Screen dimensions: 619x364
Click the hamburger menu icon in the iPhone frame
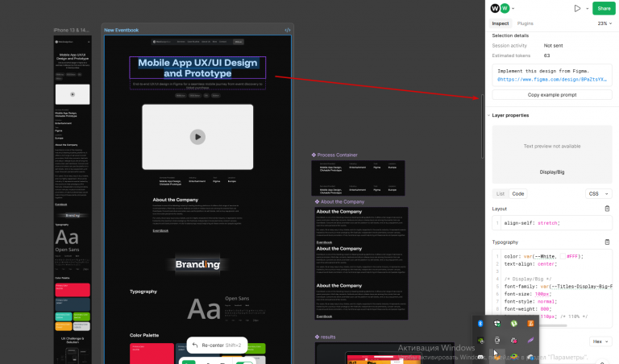(89, 42)
